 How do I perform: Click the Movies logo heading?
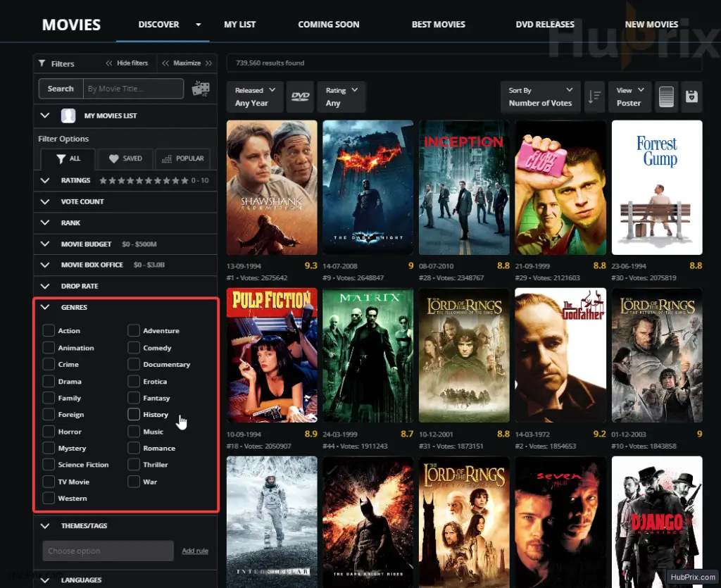coord(71,25)
